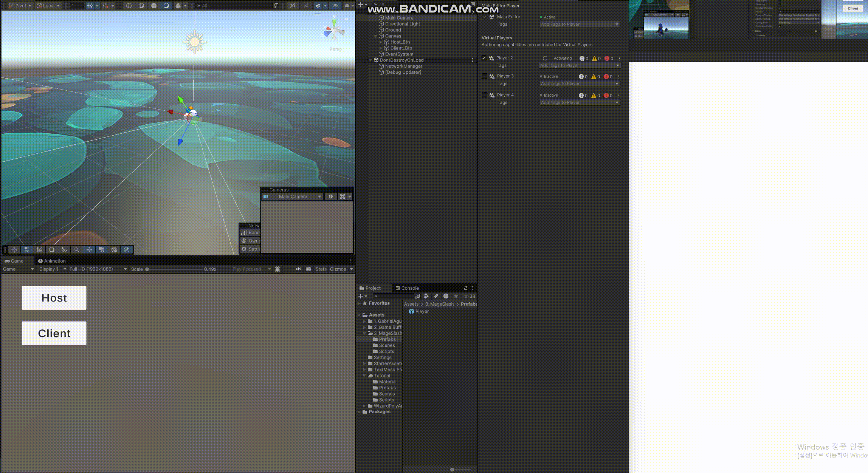The height and width of the screenshot is (473, 868).
Task: Open Add Tags to Player dropdown for Player 2
Action: pos(580,65)
